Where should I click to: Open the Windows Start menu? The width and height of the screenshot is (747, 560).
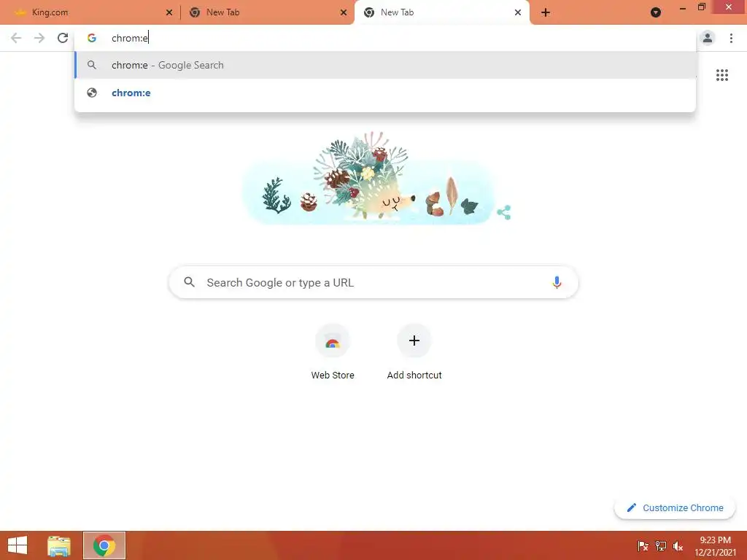(18, 545)
